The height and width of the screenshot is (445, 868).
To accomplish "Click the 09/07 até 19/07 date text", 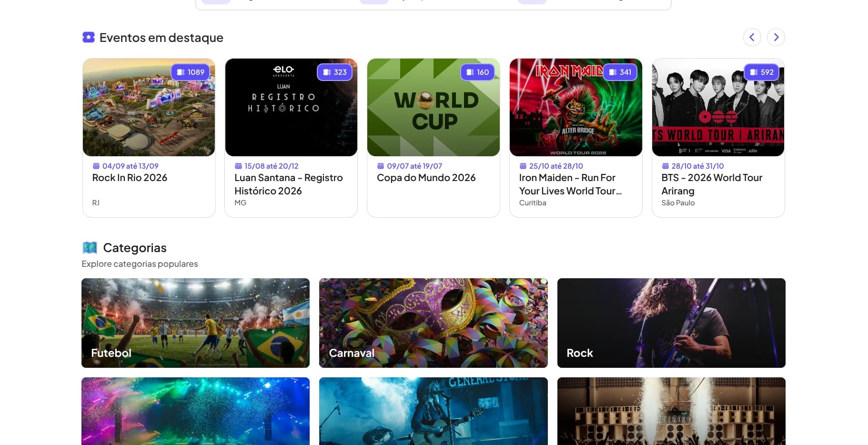I will tap(414, 166).
